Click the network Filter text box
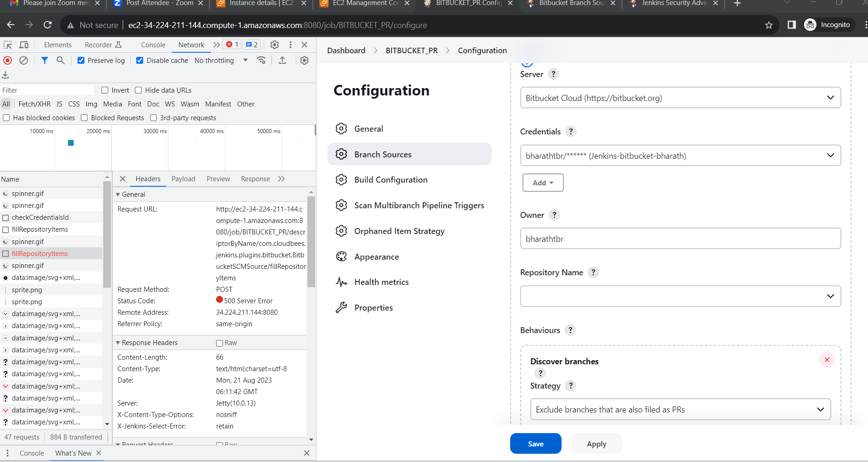Screen dimensions: 868x462 [47, 90]
